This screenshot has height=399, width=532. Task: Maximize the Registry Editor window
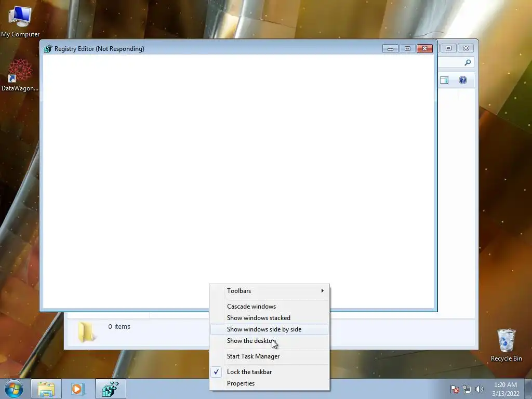tap(407, 49)
